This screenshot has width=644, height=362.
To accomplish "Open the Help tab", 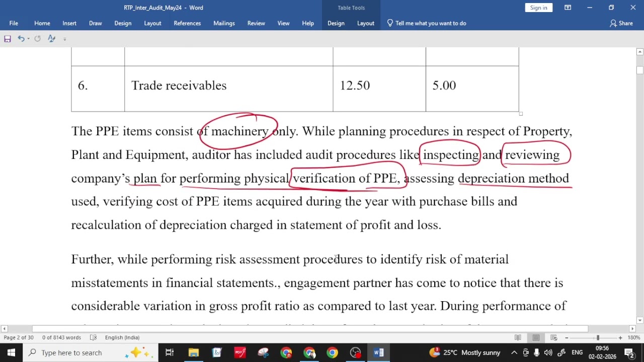I will tap(308, 23).
